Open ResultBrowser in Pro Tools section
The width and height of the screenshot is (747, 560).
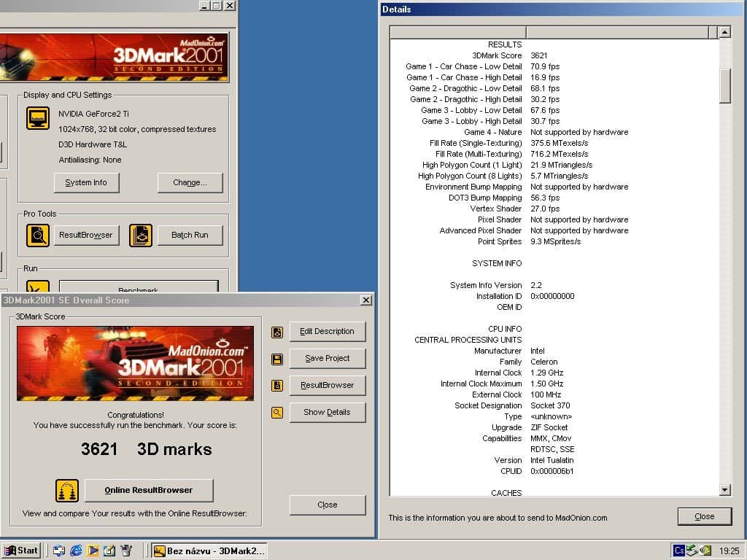click(x=86, y=235)
